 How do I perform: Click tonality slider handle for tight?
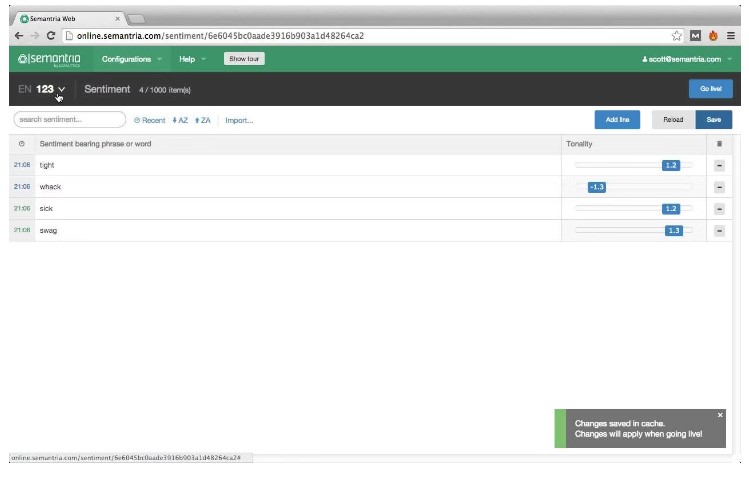(x=671, y=165)
